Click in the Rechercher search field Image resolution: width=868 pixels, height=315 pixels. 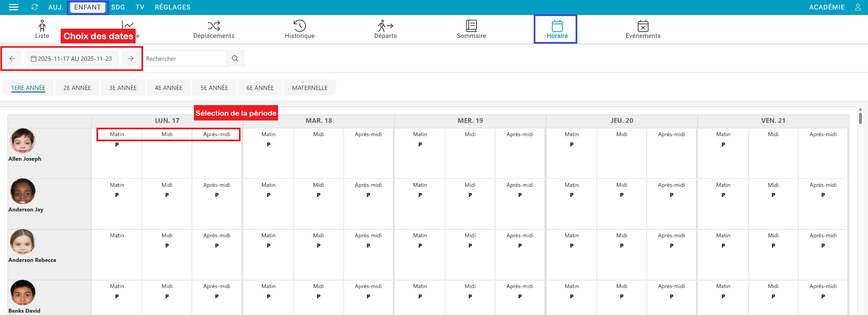184,59
